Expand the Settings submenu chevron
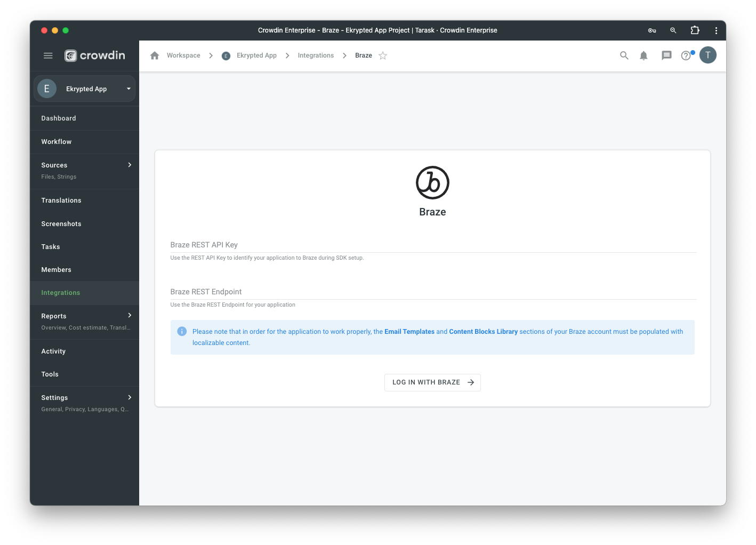 130,397
